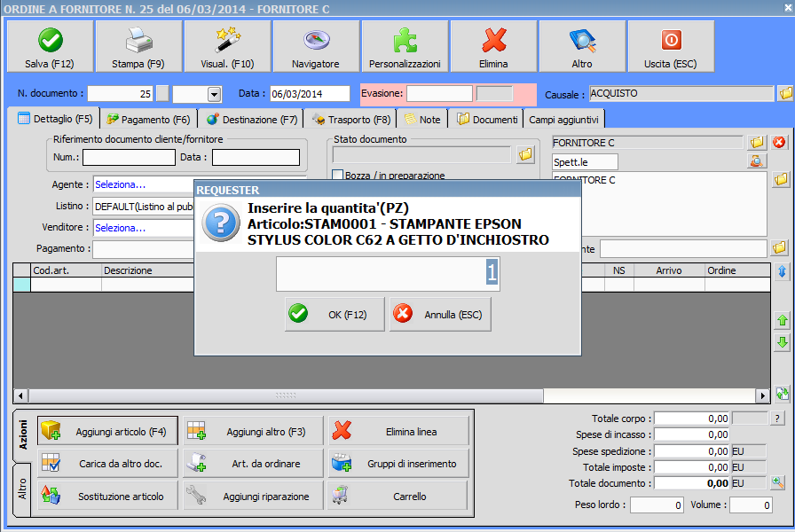This screenshot has height=532, width=795.
Task: Open the Altro toolbar button
Action: (x=582, y=47)
